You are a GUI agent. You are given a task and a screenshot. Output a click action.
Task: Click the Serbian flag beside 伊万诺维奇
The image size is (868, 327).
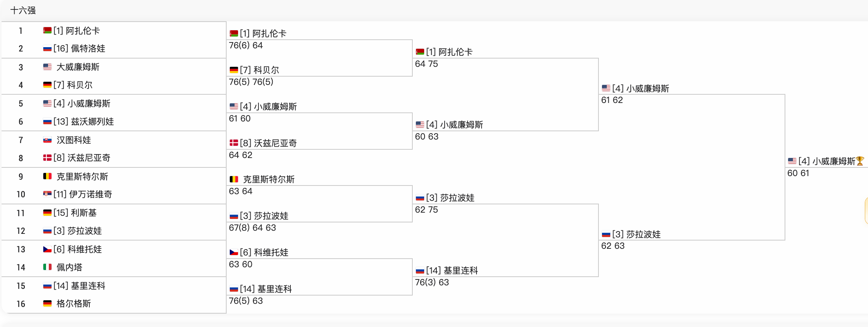click(x=47, y=194)
